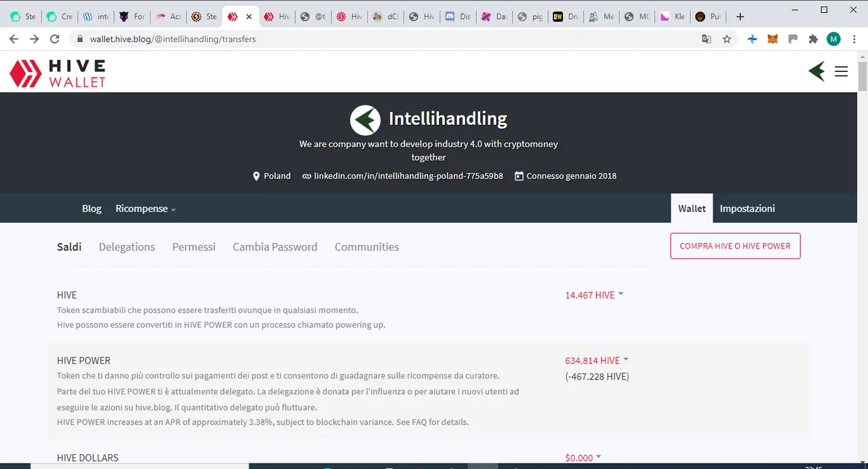The width and height of the screenshot is (868, 469).
Task: Switch to the '@t' browser tab
Action: [313, 16]
